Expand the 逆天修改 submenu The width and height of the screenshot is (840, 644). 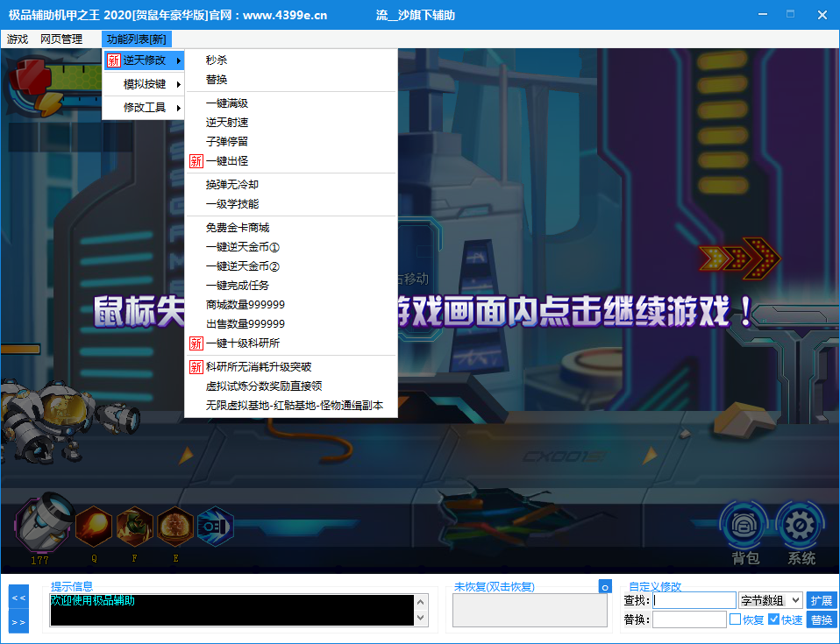[x=144, y=60]
